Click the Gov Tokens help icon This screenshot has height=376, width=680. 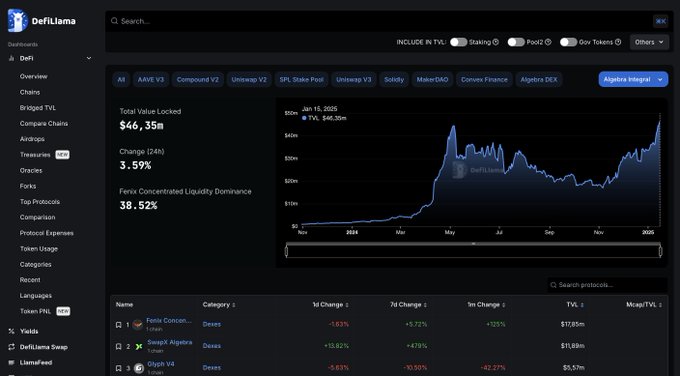coord(618,42)
